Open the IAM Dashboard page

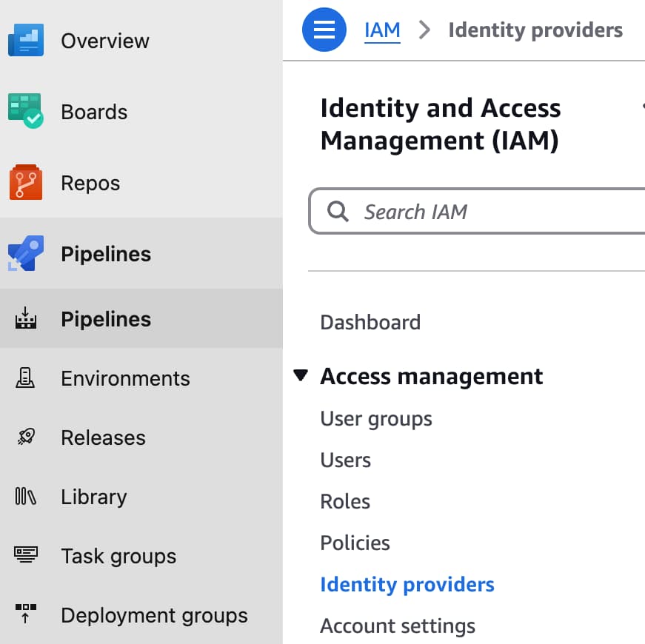pos(370,323)
